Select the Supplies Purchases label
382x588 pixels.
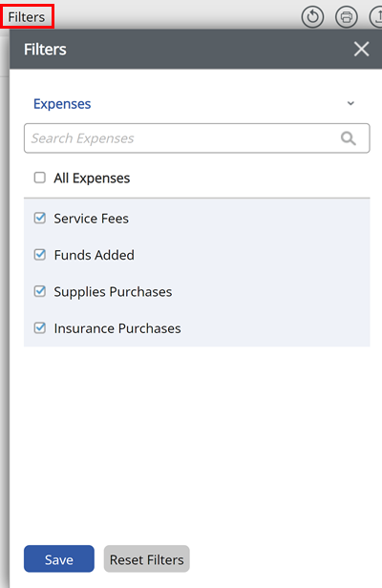[113, 292]
